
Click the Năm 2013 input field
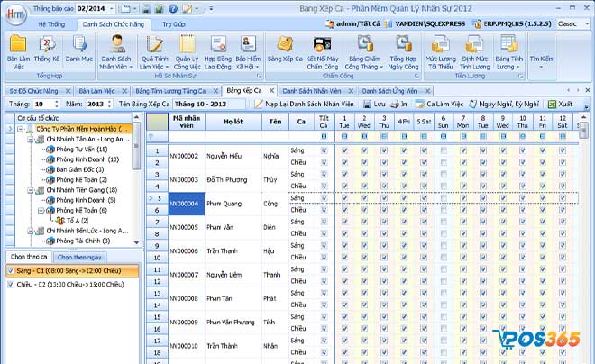[96, 104]
